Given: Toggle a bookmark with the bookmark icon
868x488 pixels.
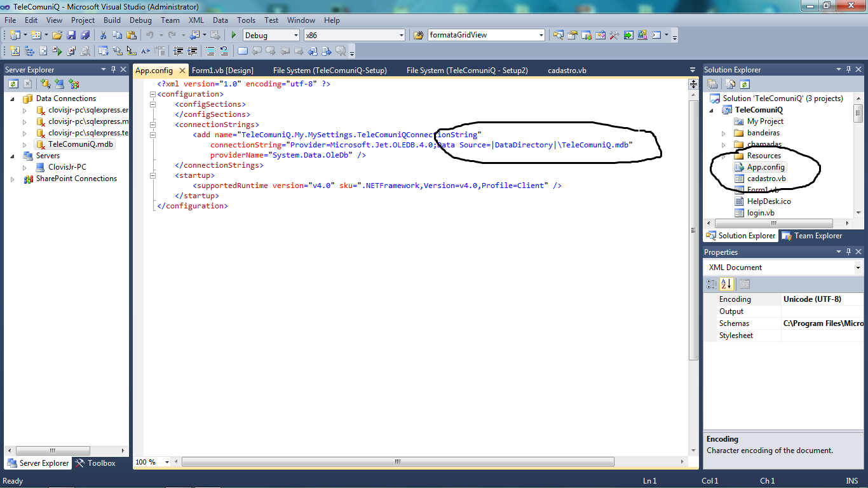Looking at the screenshot, I should tap(243, 51).
